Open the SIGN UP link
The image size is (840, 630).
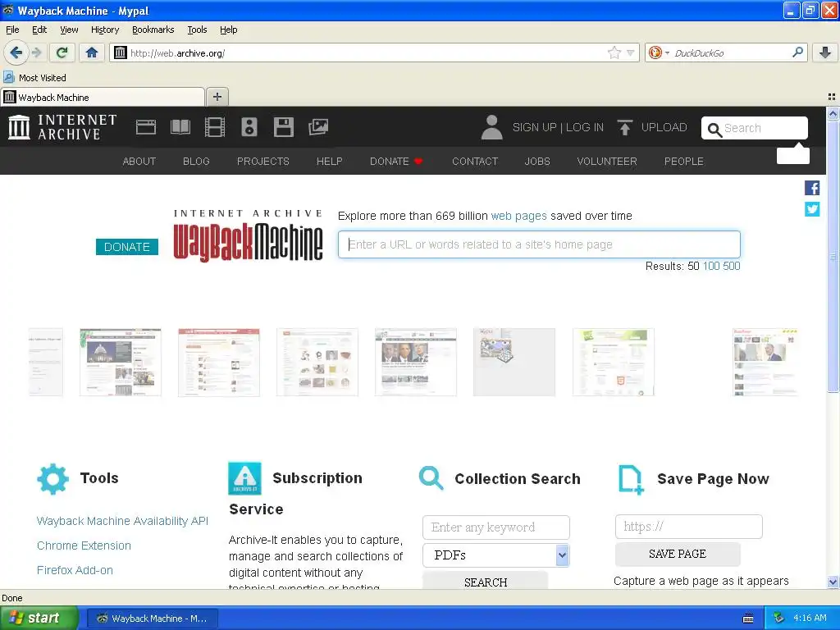534,127
